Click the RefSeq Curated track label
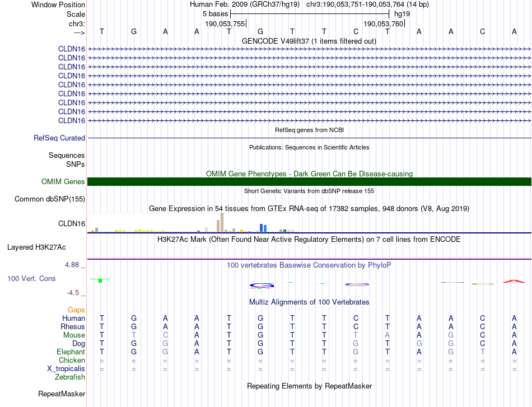 (x=59, y=138)
